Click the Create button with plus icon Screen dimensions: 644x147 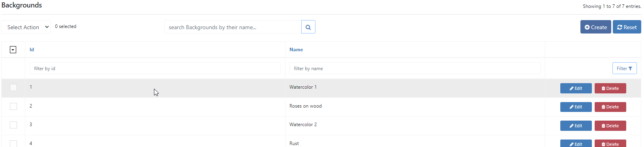(x=595, y=27)
